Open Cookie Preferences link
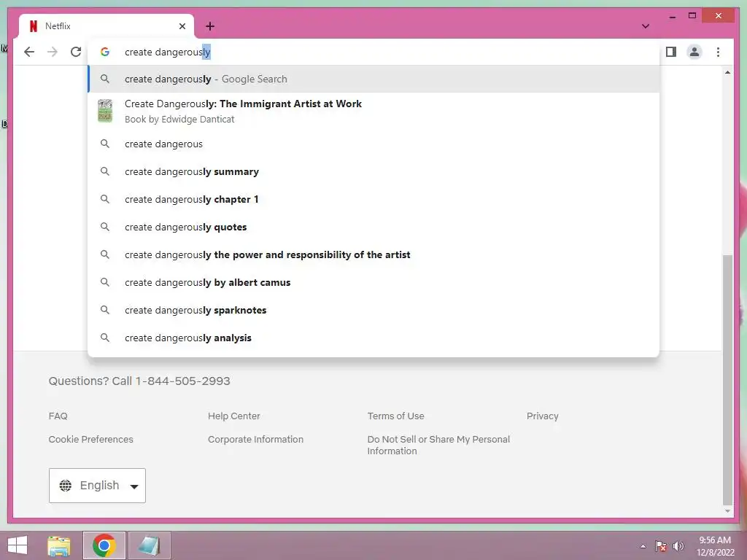 pyautogui.click(x=91, y=439)
